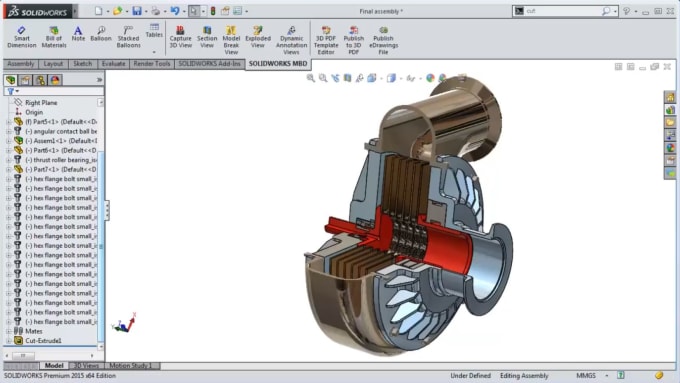Activate the Section View tool

[207, 36]
